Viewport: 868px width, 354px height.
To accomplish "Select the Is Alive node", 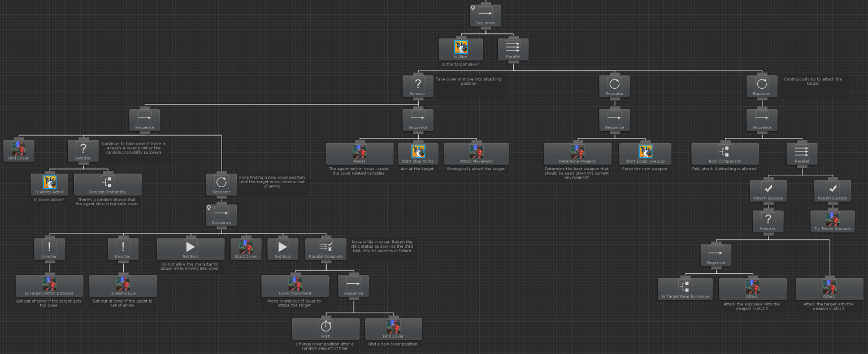I will point(461,49).
